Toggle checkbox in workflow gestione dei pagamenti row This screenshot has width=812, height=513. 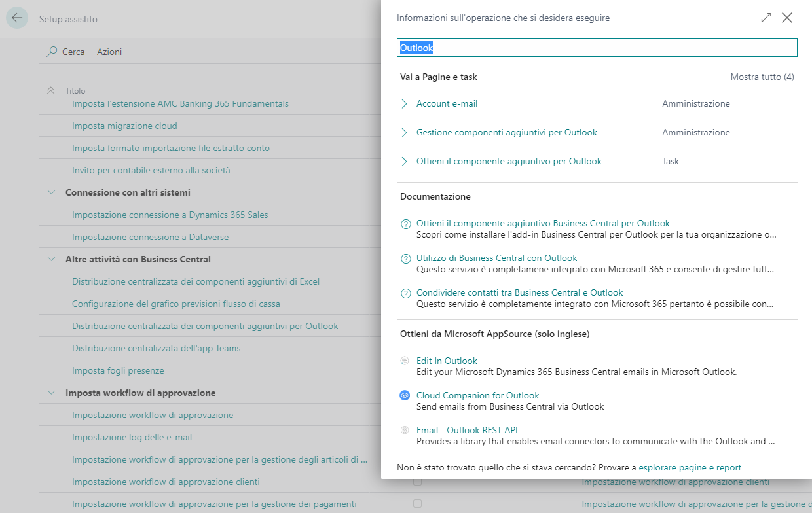[x=417, y=504]
